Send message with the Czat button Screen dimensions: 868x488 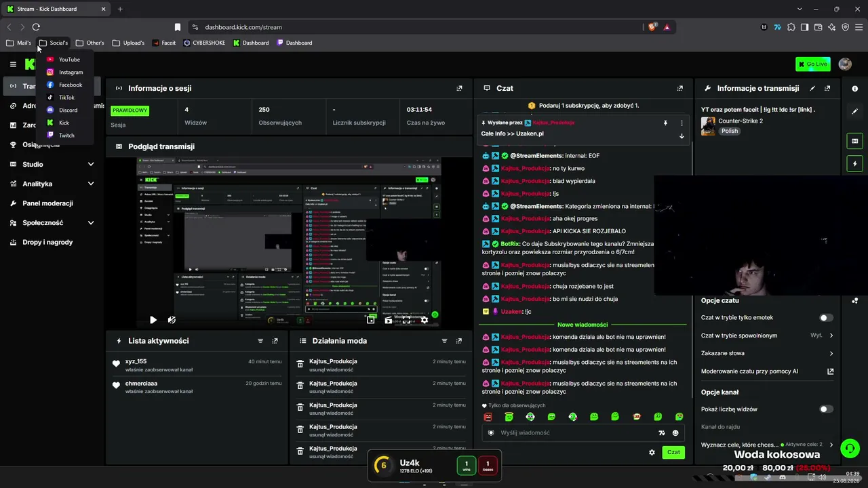(673, 452)
